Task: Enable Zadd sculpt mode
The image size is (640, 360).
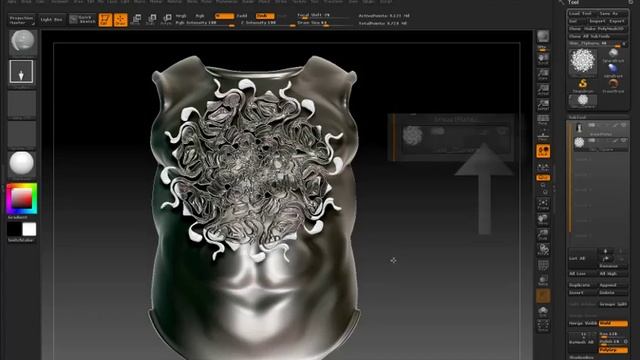Action: pos(242,16)
